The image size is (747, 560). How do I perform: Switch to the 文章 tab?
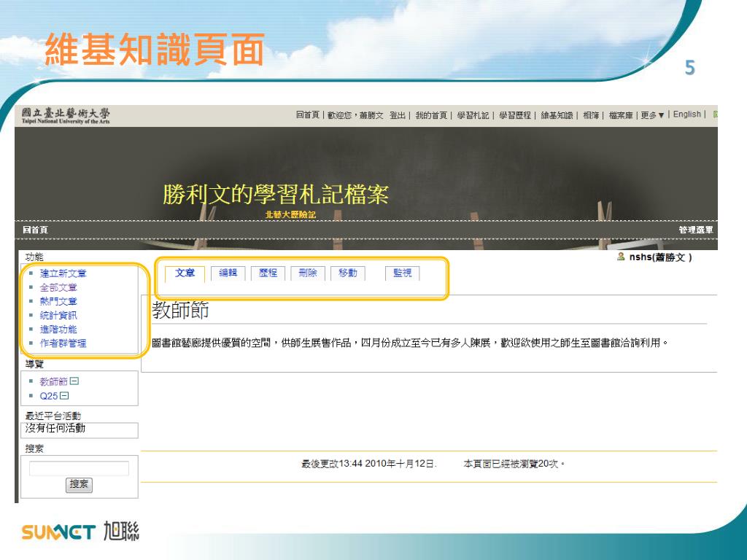click(x=185, y=273)
